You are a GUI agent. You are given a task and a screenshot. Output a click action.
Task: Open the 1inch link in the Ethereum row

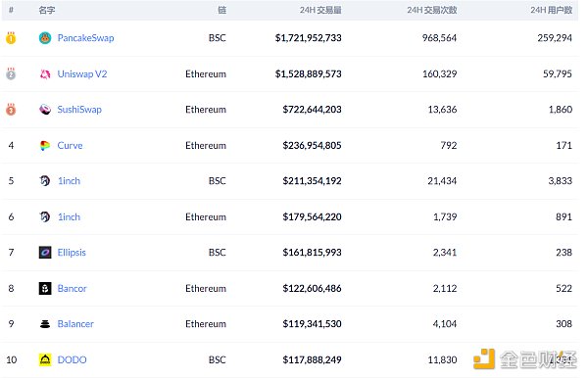[69, 217]
